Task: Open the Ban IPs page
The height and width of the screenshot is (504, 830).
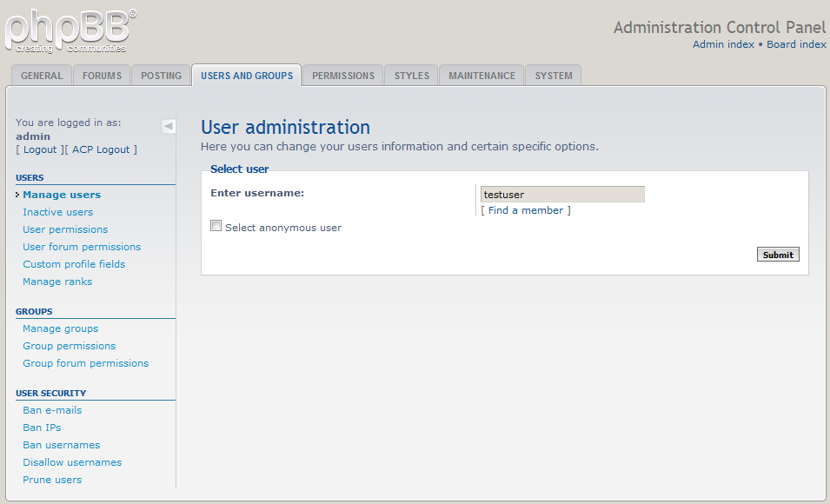Action: [42, 428]
